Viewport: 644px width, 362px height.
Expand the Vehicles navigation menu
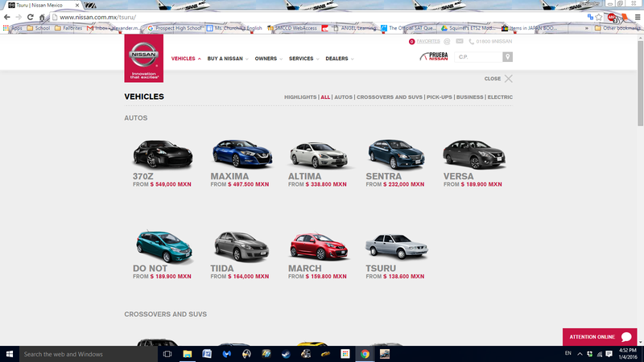click(x=186, y=59)
